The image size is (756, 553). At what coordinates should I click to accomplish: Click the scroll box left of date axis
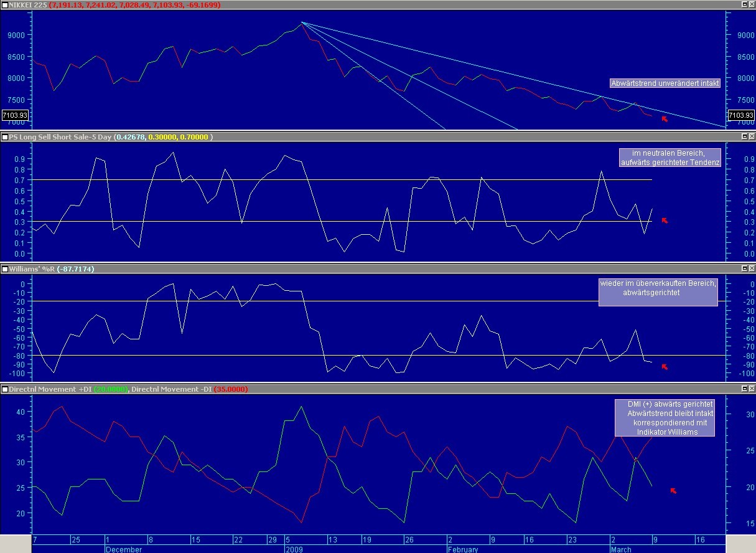(16, 543)
